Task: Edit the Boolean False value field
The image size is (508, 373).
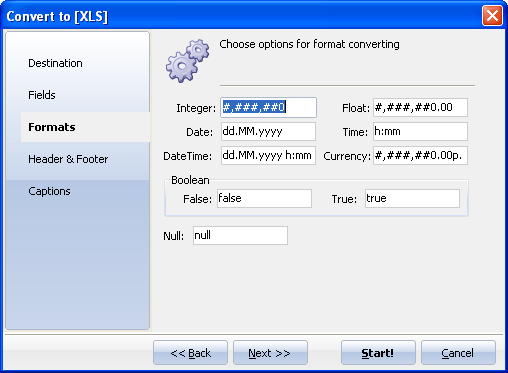Action: (x=264, y=198)
